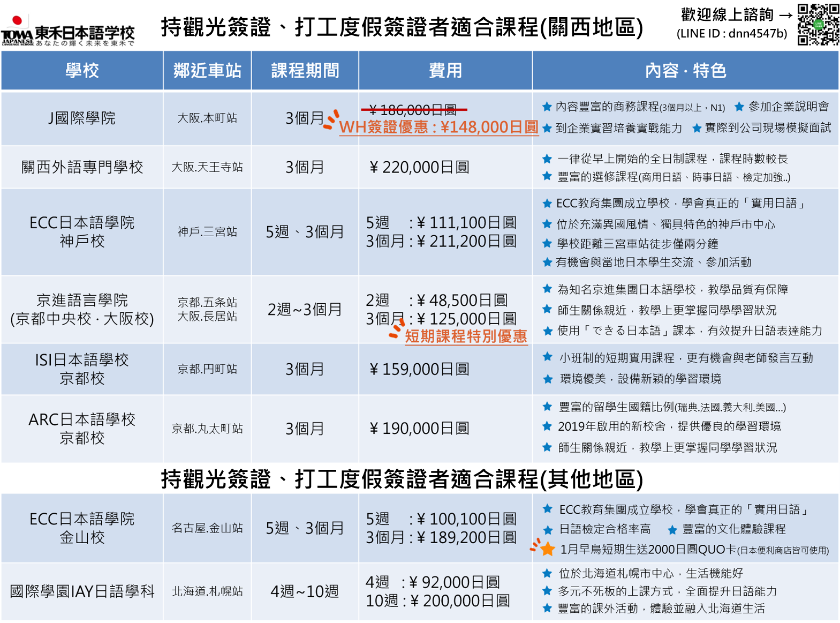This screenshot has height=623, width=840.
Task: Click the blue star before 實際到公司現場模擬面試
Action: [697, 128]
